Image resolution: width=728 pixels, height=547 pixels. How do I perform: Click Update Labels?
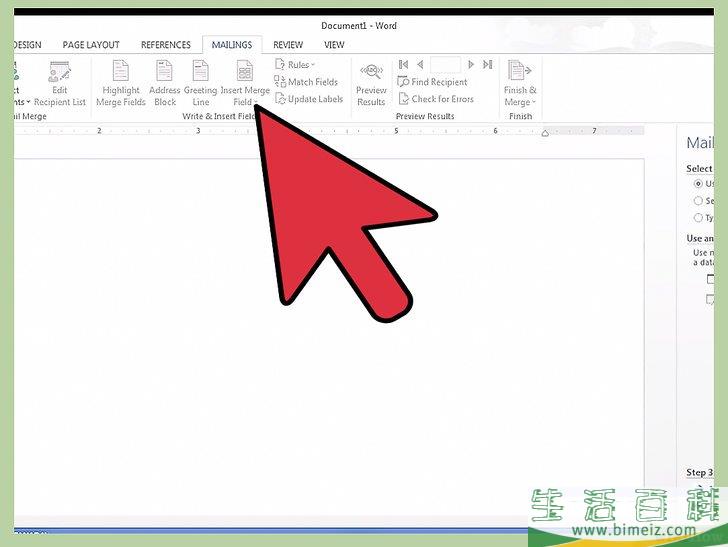(x=309, y=99)
